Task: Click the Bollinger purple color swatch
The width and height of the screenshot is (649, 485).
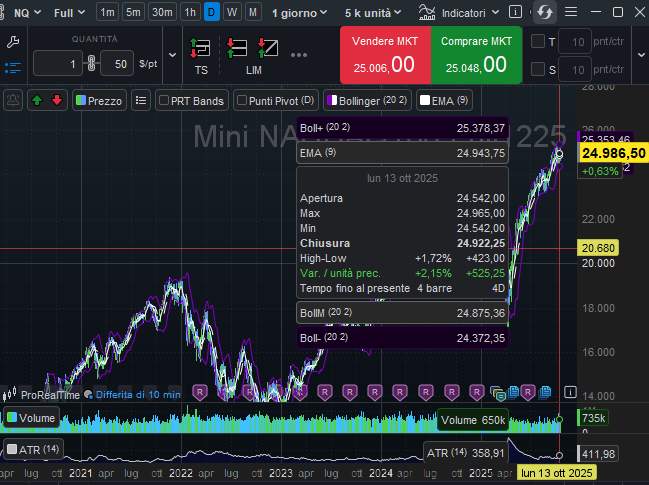Action: (332, 101)
